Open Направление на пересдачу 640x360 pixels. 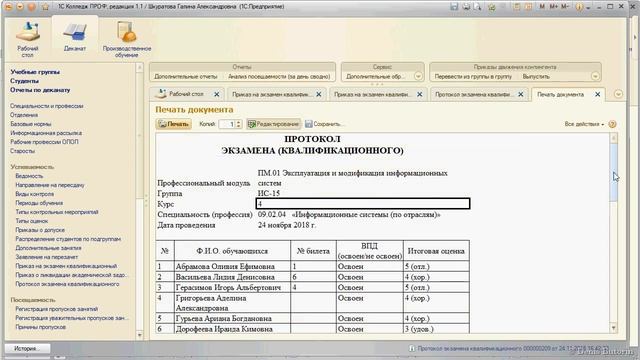pyautogui.click(x=49, y=185)
